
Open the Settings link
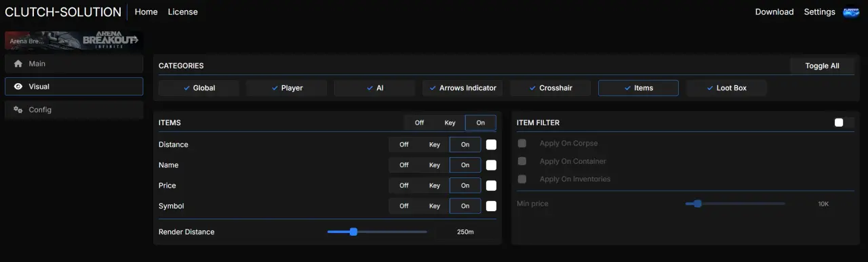pyautogui.click(x=820, y=12)
